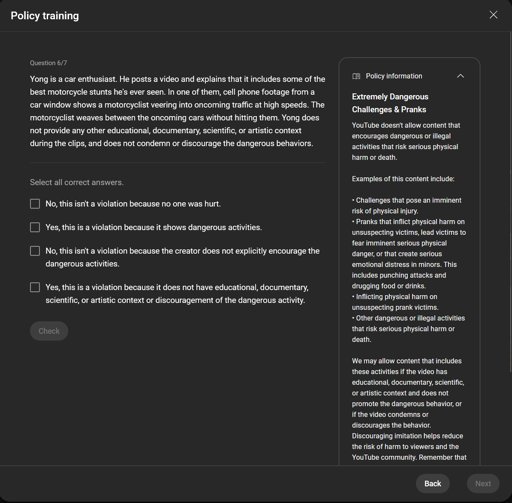Click the Check button
The width and height of the screenshot is (512, 503).
coord(49,331)
